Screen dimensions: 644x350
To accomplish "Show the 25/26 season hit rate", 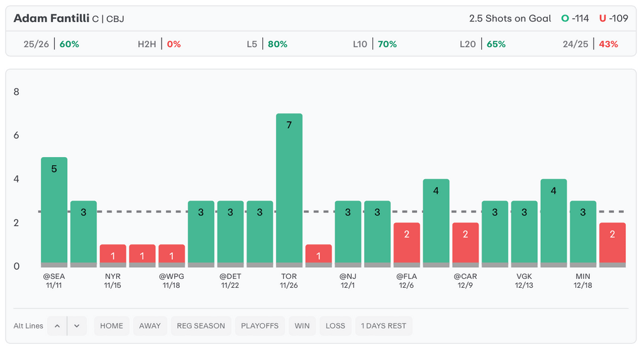I will point(51,44).
